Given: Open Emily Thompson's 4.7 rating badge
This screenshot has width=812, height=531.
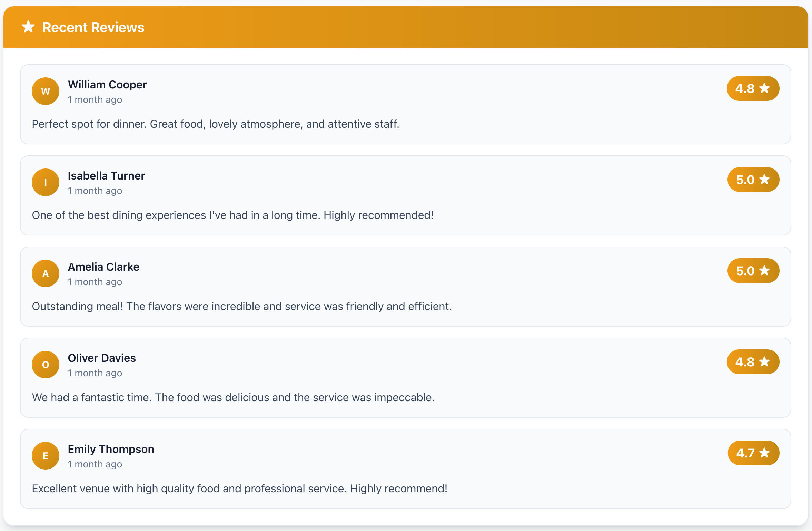Looking at the screenshot, I should coord(753,453).
